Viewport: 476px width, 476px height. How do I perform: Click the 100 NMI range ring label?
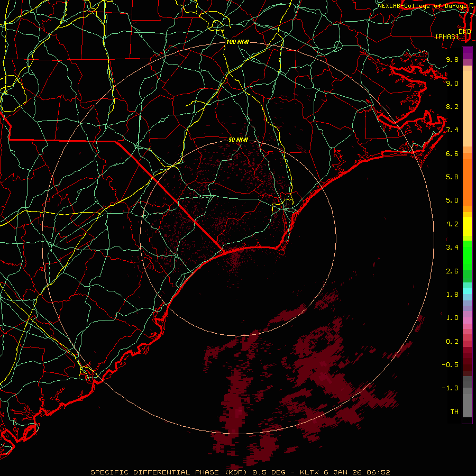point(237,42)
